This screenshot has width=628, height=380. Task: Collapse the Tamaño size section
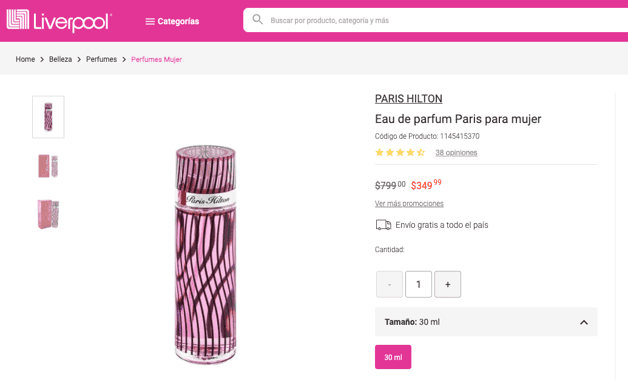click(584, 322)
